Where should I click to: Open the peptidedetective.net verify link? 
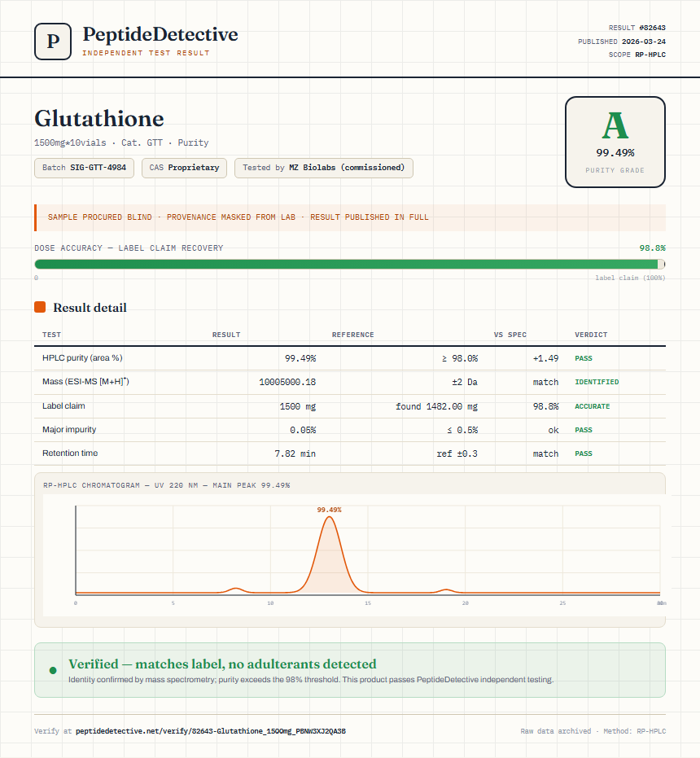[x=211, y=731]
